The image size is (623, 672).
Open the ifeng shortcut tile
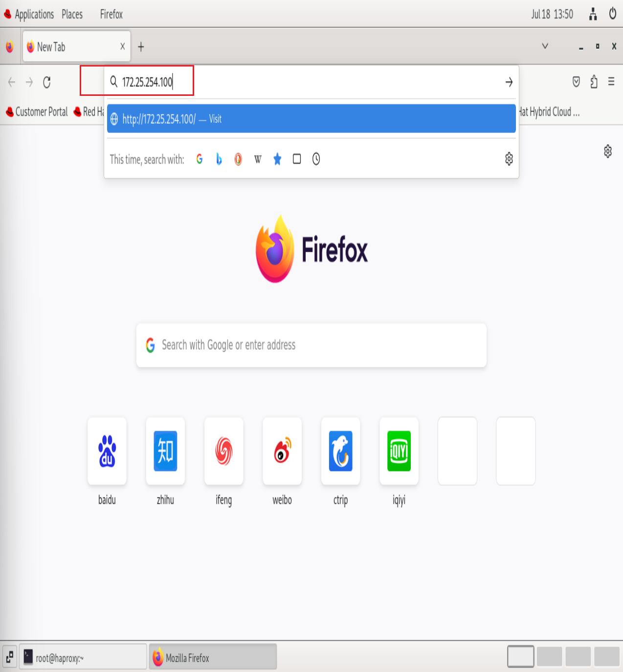[x=224, y=451]
